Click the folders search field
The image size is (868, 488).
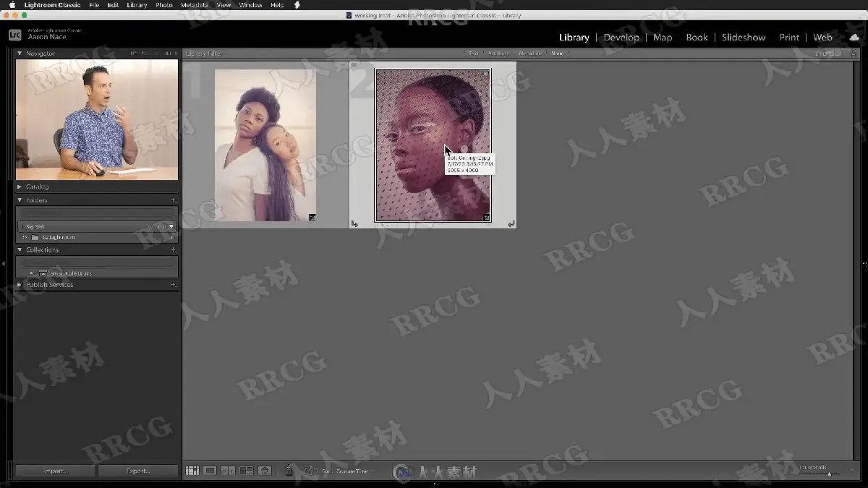coord(96,213)
